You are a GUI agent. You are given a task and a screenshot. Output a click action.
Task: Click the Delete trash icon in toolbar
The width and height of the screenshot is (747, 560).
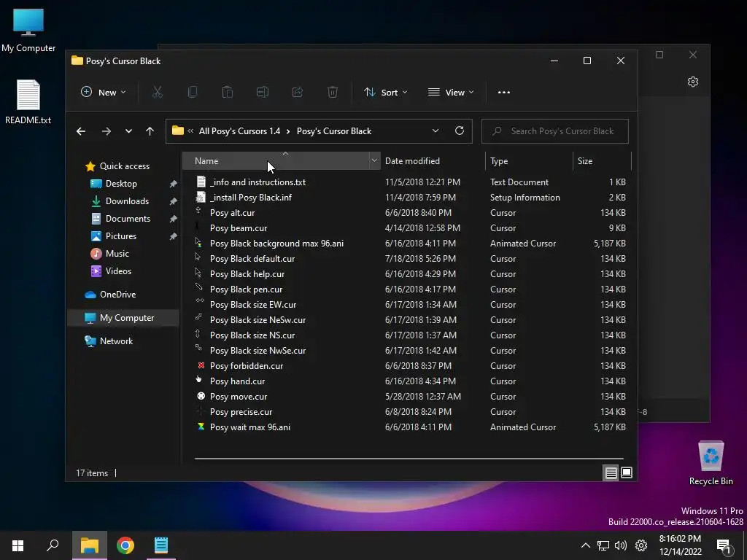(333, 93)
